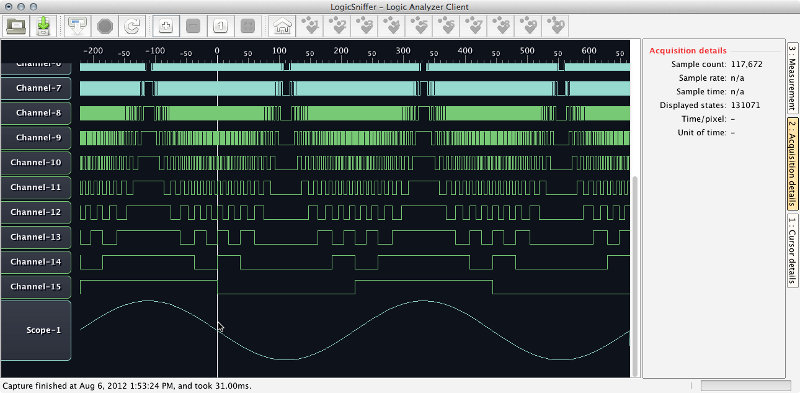Click the Scope-1 channel label
The image size is (800, 393).
click(36, 330)
